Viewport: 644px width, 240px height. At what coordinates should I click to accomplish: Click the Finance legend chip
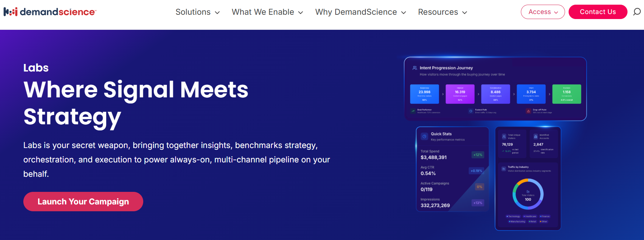click(x=545, y=216)
